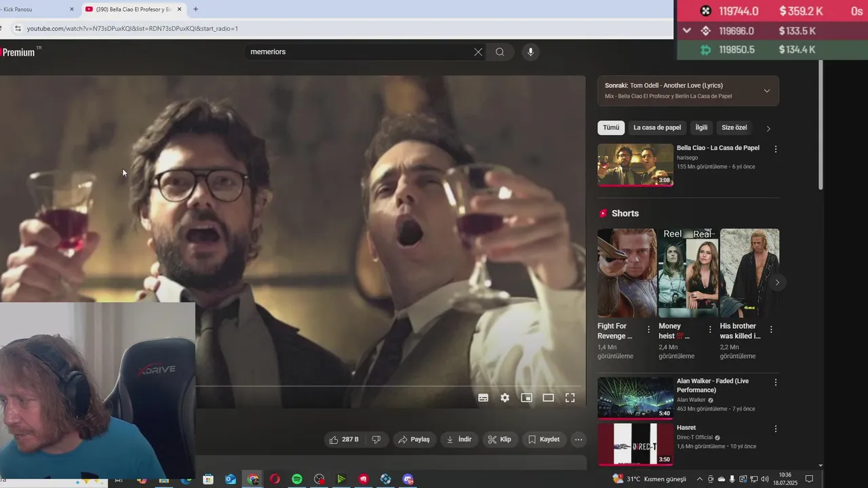Viewport: 868px width, 488px height.
Task: Open weather widget 31°C Kısmen güneşli
Action: [x=649, y=479]
